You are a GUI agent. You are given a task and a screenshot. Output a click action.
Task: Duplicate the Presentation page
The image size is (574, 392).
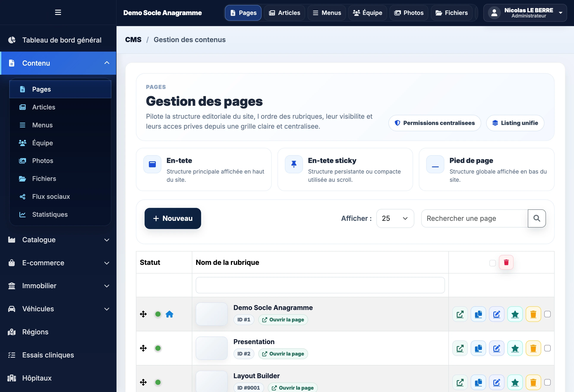pos(478,348)
